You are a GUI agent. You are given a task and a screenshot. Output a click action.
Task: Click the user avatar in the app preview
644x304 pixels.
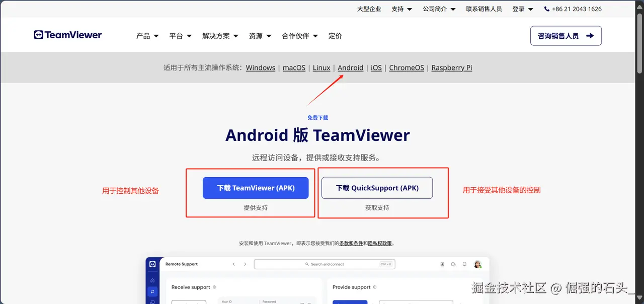coord(477,264)
